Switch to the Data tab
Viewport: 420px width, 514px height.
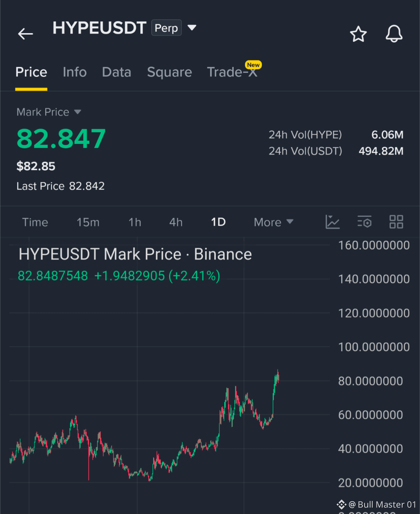click(117, 72)
